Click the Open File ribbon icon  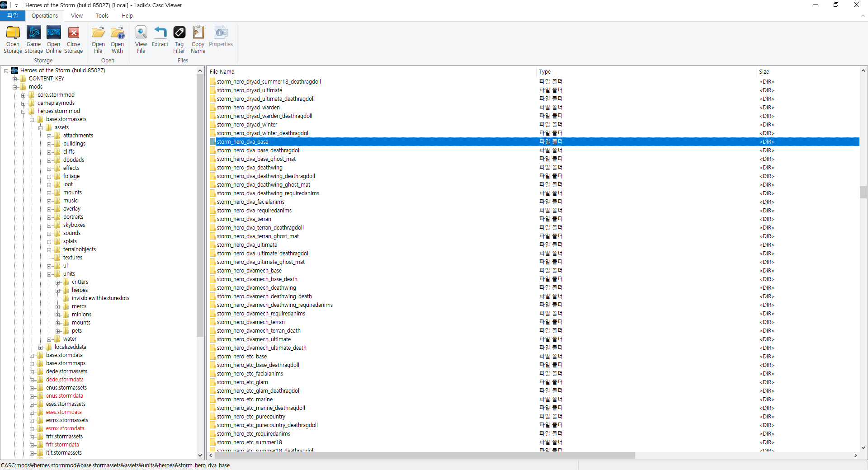(x=98, y=40)
